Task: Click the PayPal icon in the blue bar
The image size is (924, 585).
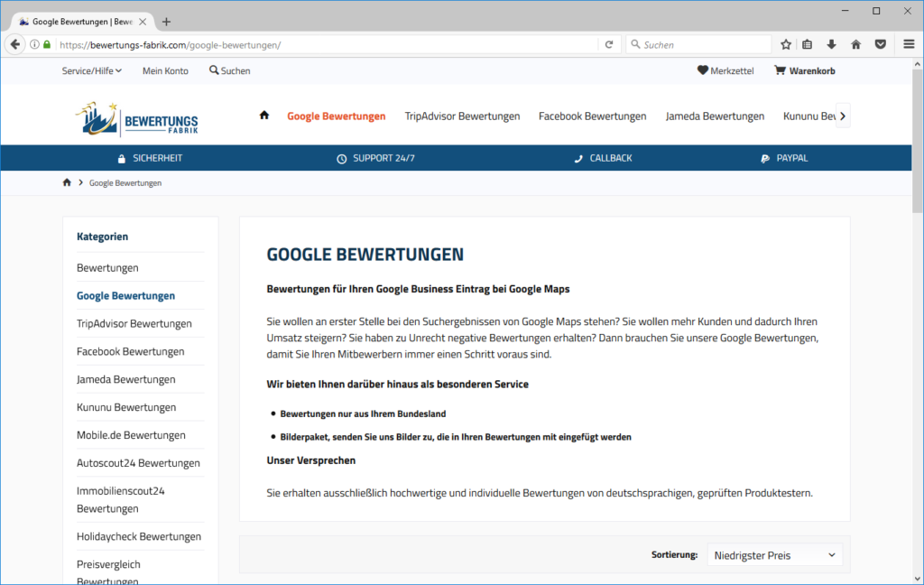Action: [x=765, y=159]
